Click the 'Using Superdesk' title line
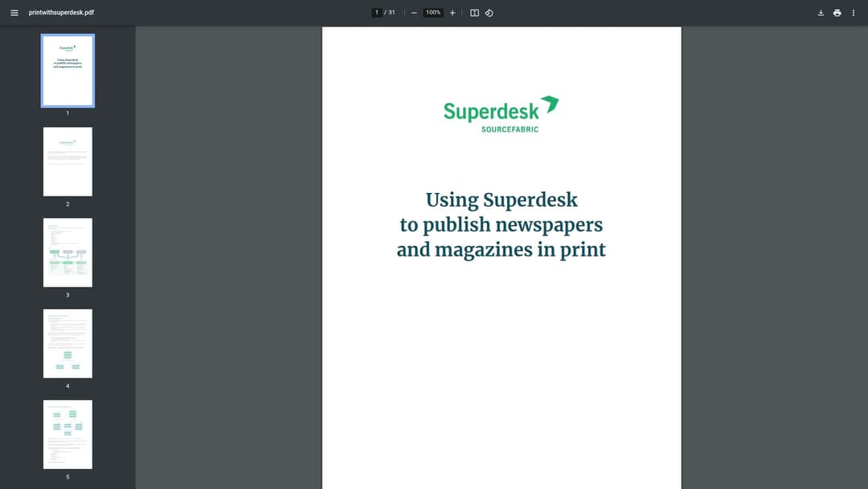Viewport: 868px width, 489px height. [x=502, y=200]
